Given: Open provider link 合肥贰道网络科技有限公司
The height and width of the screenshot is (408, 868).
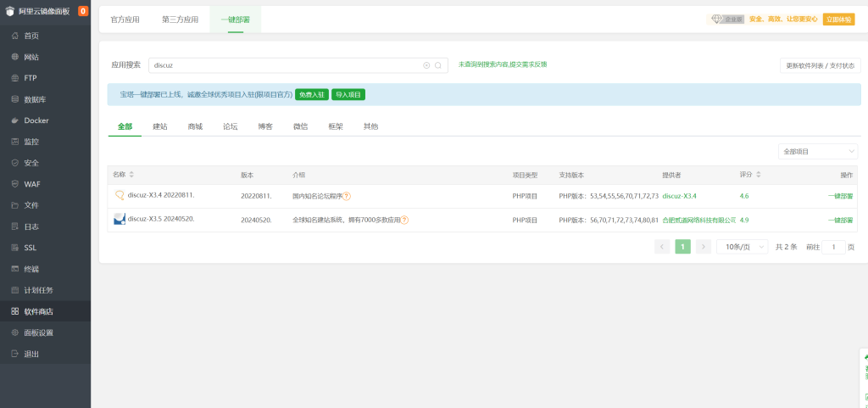Looking at the screenshot, I should [x=699, y=221].
